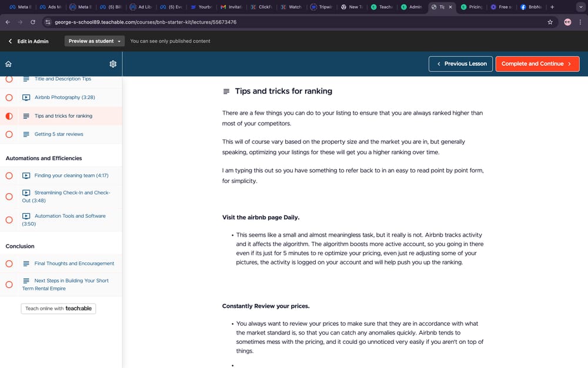Screen dimensions: 588x368
Task: Open the sidebar settings gear
Action: tap(113, 64)
